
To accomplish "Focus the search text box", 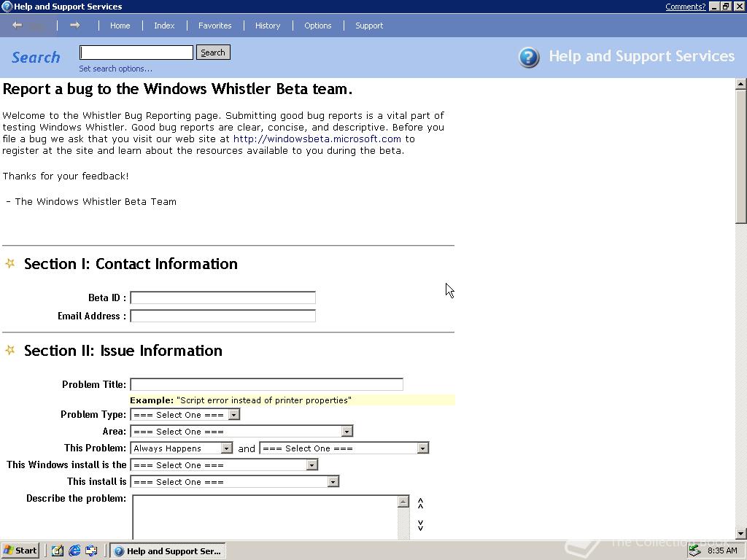I will click(136, 52).
